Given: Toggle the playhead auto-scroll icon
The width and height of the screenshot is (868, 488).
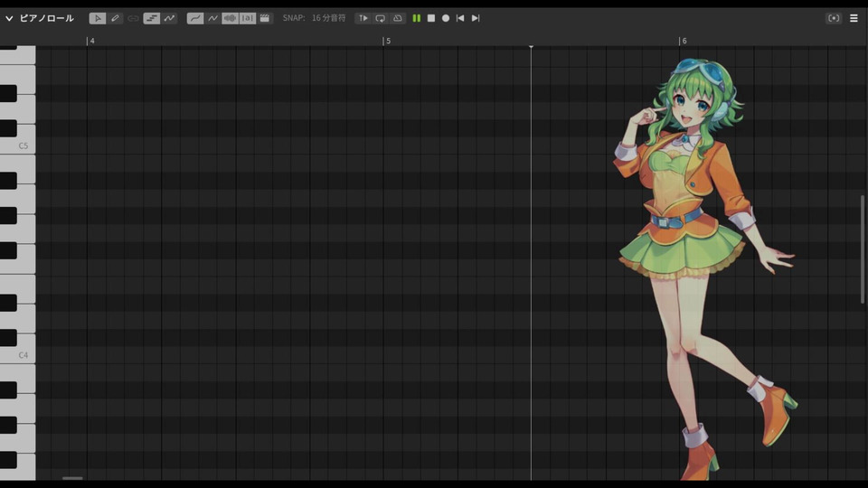Looking at the screenshot, I should click(x=363, y=18).
